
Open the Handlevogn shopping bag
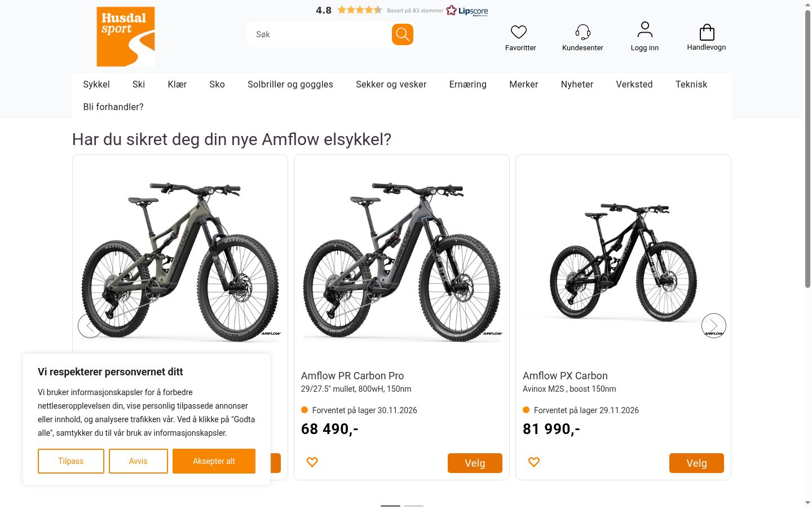707,32
